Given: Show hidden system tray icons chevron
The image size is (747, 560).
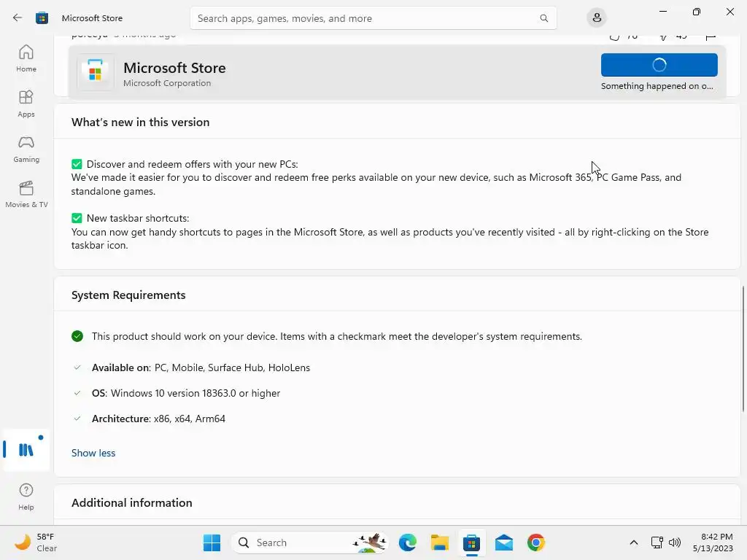Looking at the screenshot, I should coord(634,542).
